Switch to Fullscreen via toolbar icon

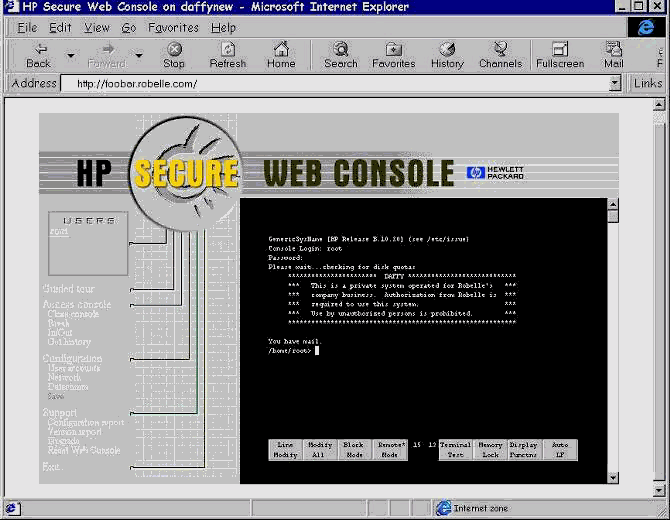point(560,56)
